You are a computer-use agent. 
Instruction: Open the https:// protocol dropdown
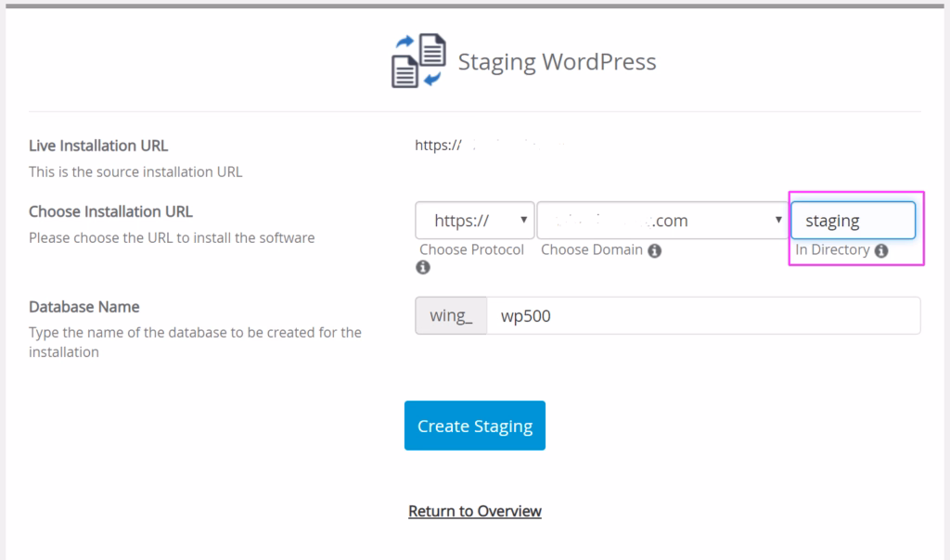coord(474,221)
